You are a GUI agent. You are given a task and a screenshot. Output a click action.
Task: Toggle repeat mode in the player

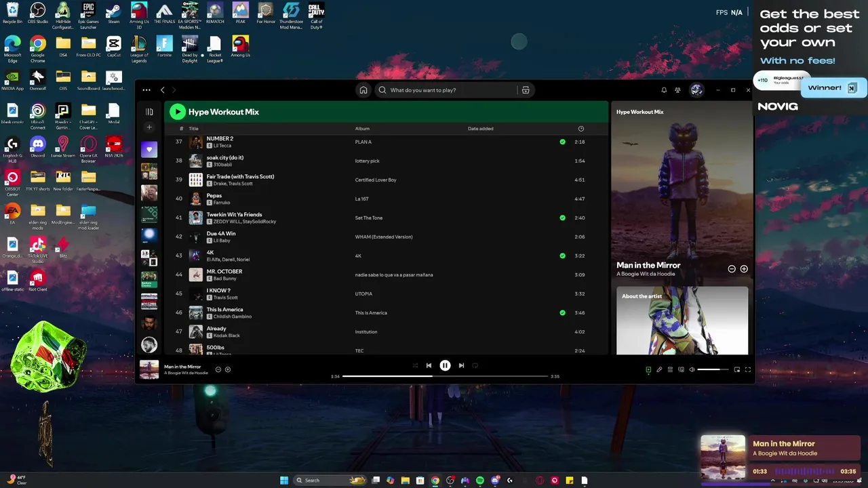[475, 365]
